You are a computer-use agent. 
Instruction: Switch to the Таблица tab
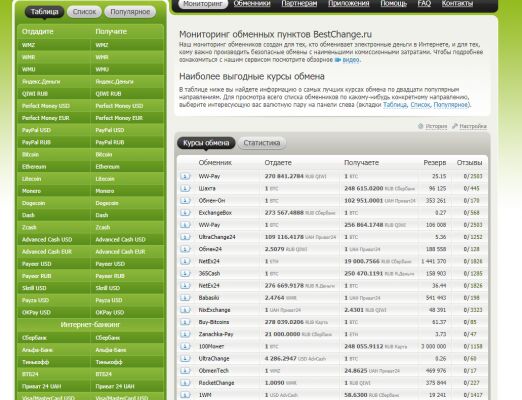(x=44, y=12)
